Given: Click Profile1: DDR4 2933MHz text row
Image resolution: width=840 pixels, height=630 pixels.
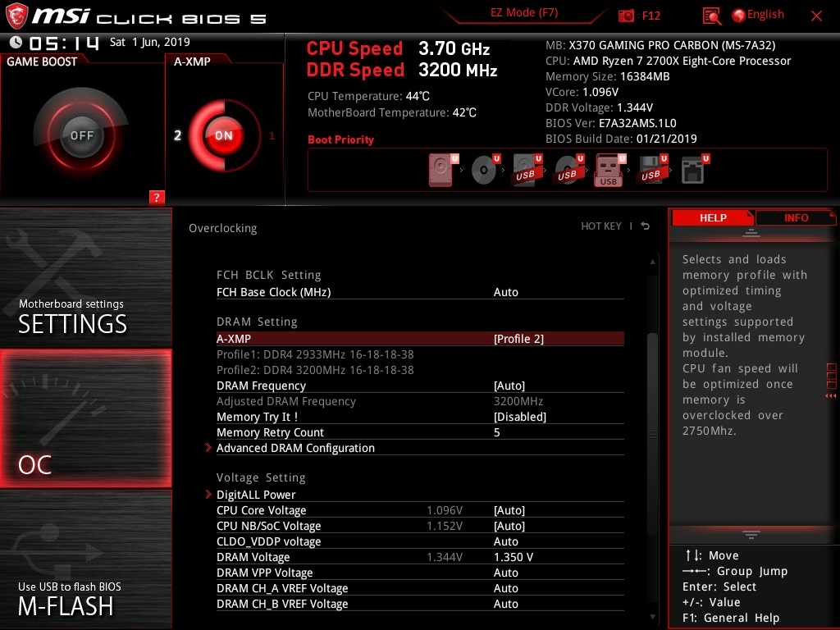Looking at the screenshot, I should [315, 354].
